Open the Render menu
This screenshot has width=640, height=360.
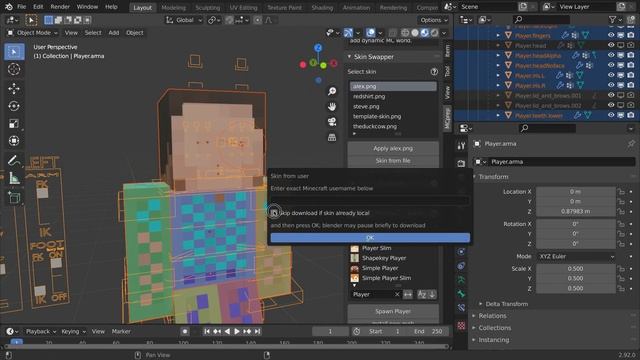click(60, 7)
